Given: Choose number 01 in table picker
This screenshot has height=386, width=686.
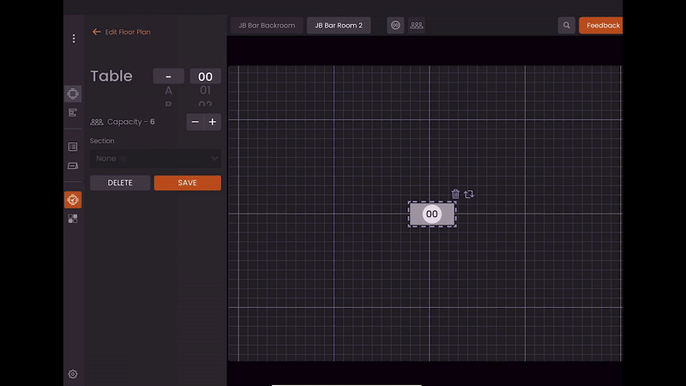Looking at the screenshot, I should coord(205,90).
